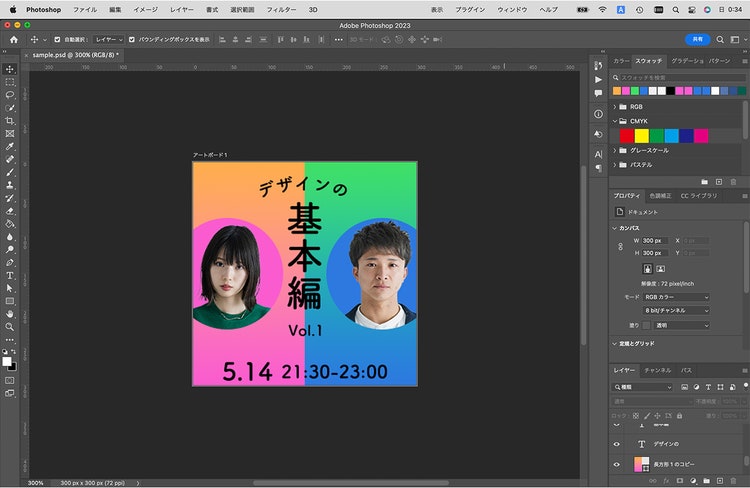
Task: Switch to the CC ライブラリ tab
Action: (698, 196)
